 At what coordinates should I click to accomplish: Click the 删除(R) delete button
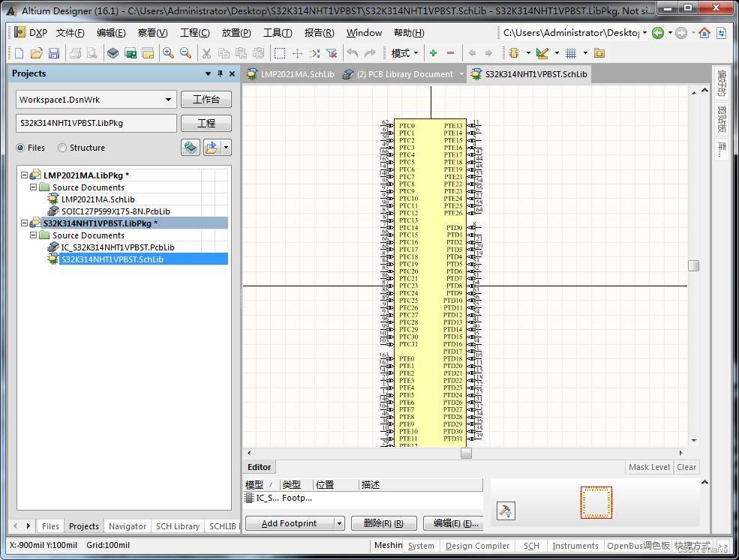pos(383,523)
